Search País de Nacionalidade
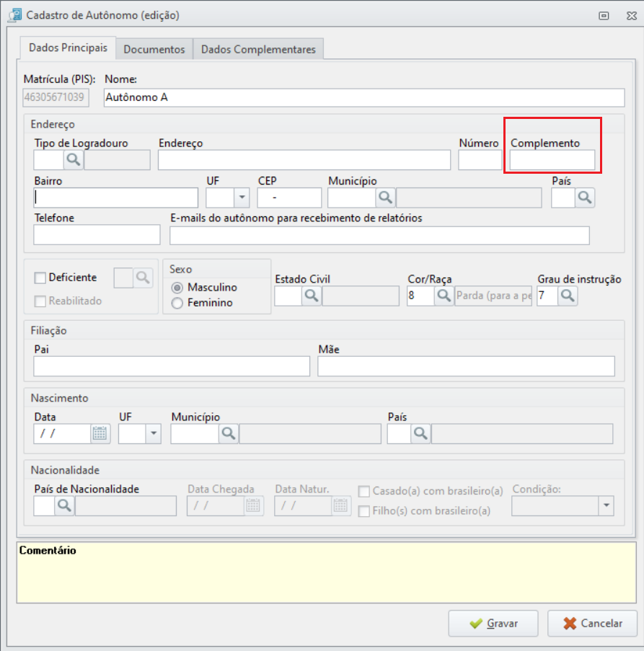Image resolution: width=644 pixels, height=651 pixels. pyautogui.click(x=64, y=505)
